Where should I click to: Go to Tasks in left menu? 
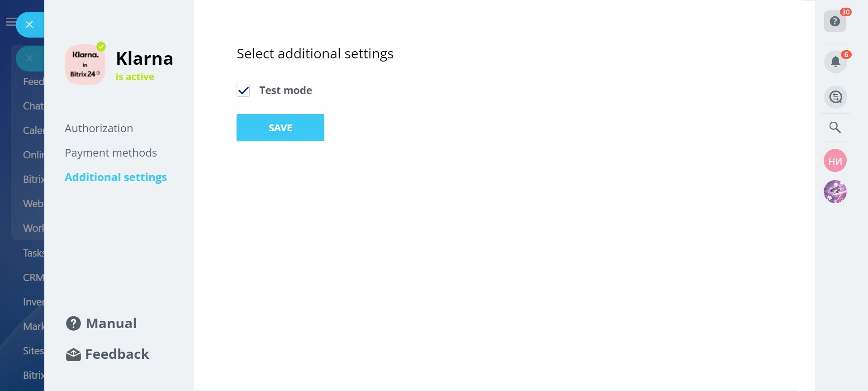pos(33,253)
